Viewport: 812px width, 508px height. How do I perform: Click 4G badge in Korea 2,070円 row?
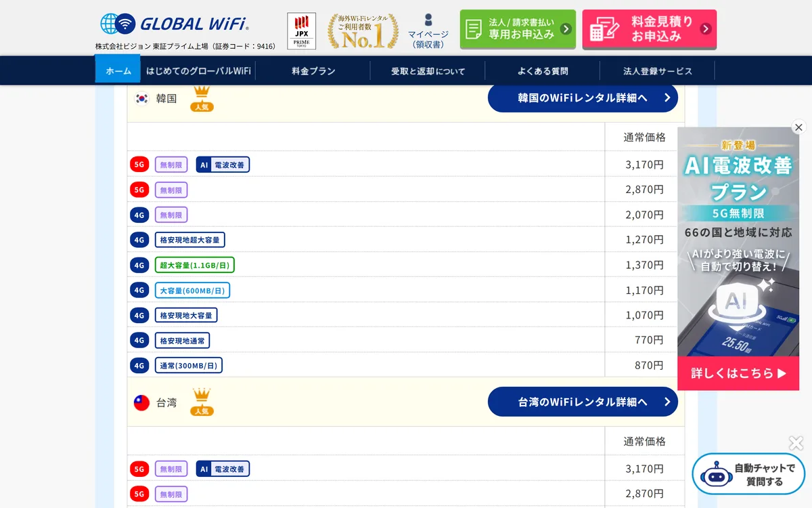pos(139,215)
